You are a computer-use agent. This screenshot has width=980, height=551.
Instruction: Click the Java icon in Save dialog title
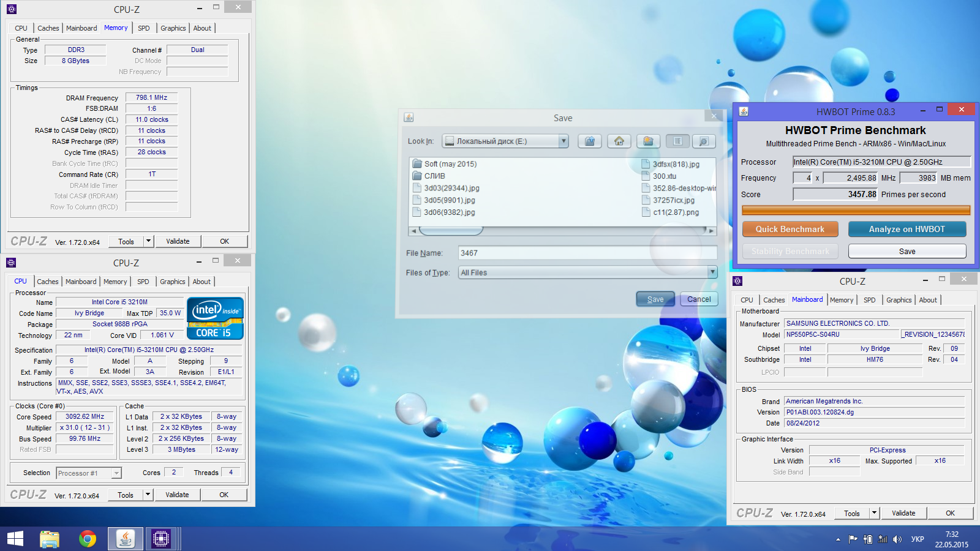click(409, 118)
